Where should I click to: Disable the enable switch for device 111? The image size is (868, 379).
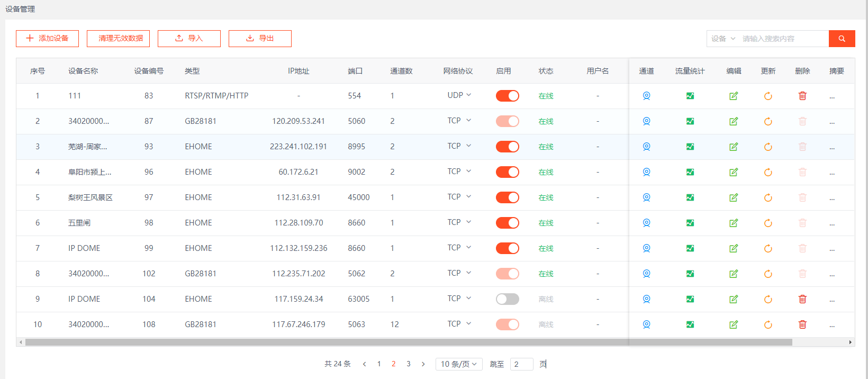(x=507, y=96)
